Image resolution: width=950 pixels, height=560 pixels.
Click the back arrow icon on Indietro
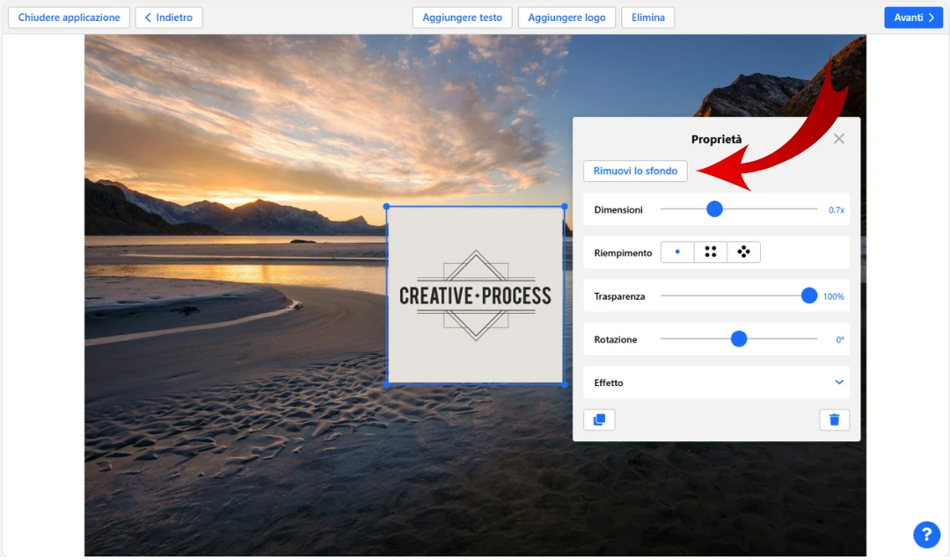point(149,17)
